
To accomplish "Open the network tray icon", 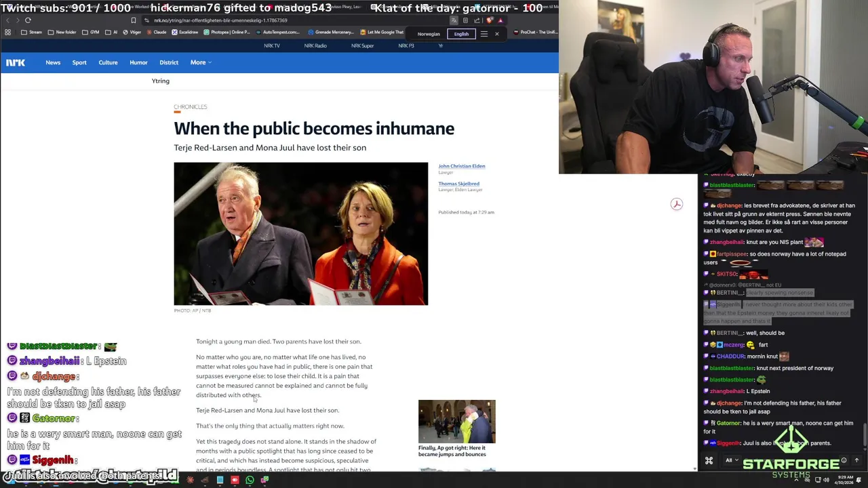I will click(x=818, y=480).
